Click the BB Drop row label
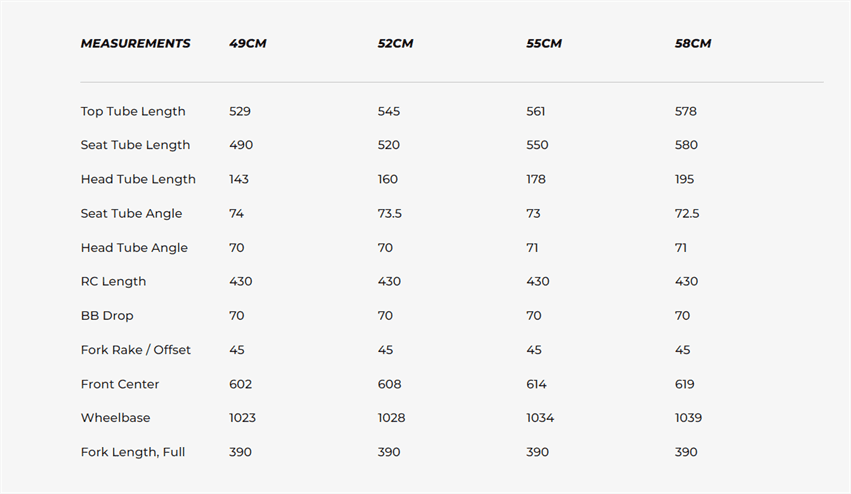The image size is (851, 494). pos(107,315)
